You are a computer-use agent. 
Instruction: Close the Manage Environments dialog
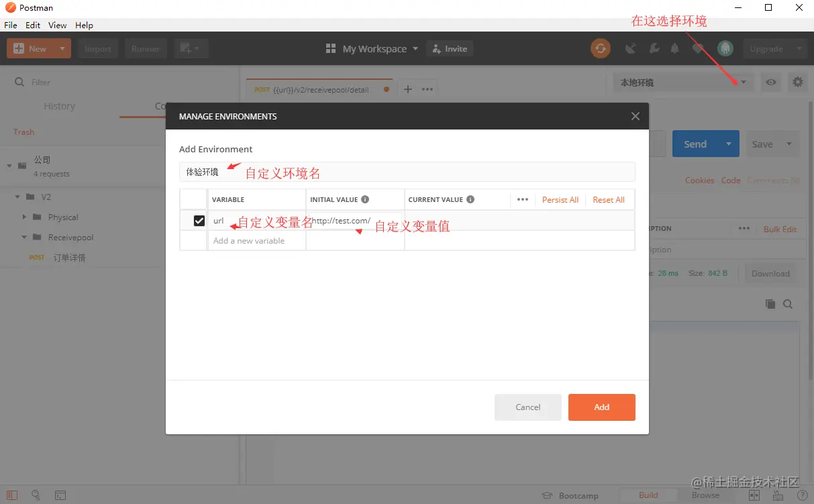click(x=635, y=116)
